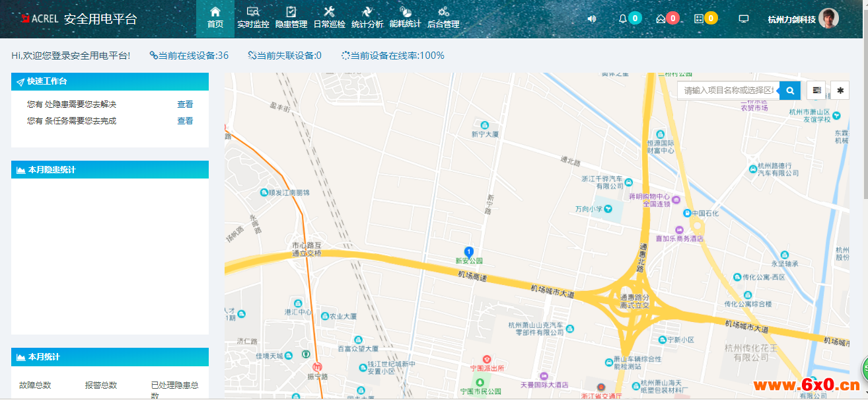Click the 中国石化 gas station map icon

(x=687, y=214)
